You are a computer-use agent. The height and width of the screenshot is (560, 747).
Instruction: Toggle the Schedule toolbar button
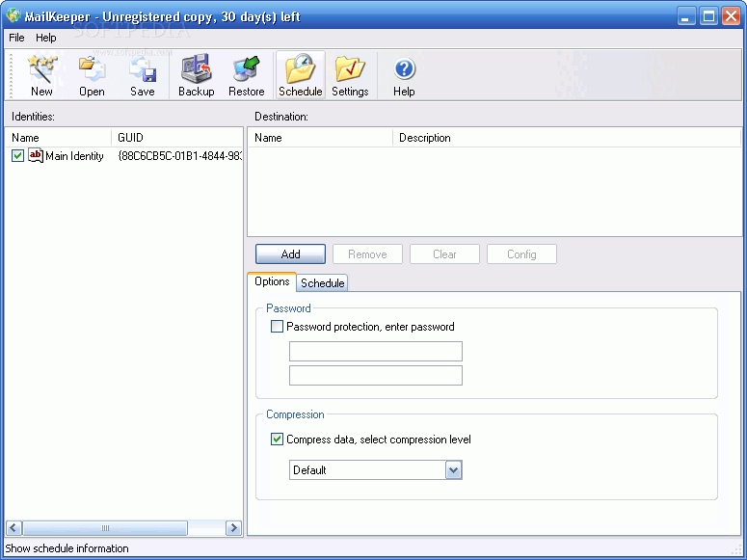tap(300, 75)
